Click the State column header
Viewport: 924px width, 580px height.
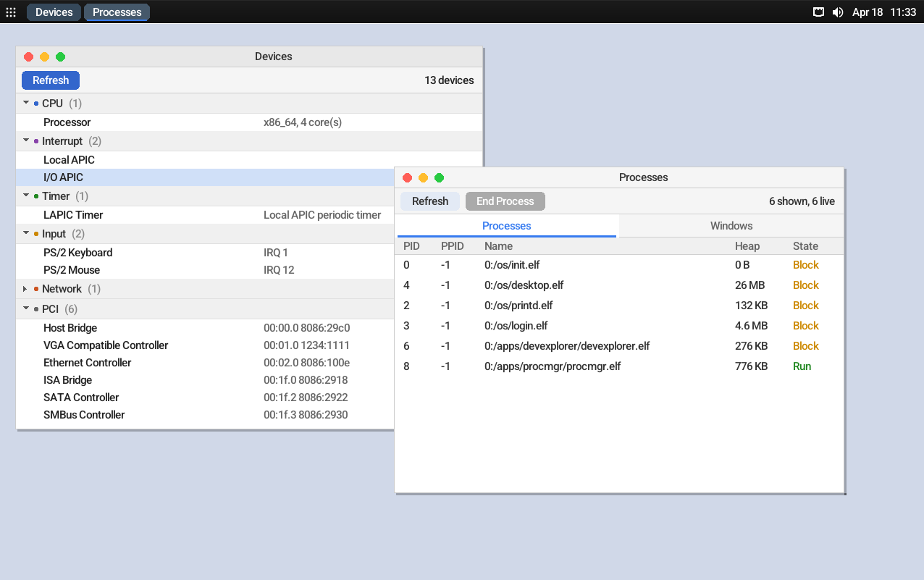pos(805,246)
